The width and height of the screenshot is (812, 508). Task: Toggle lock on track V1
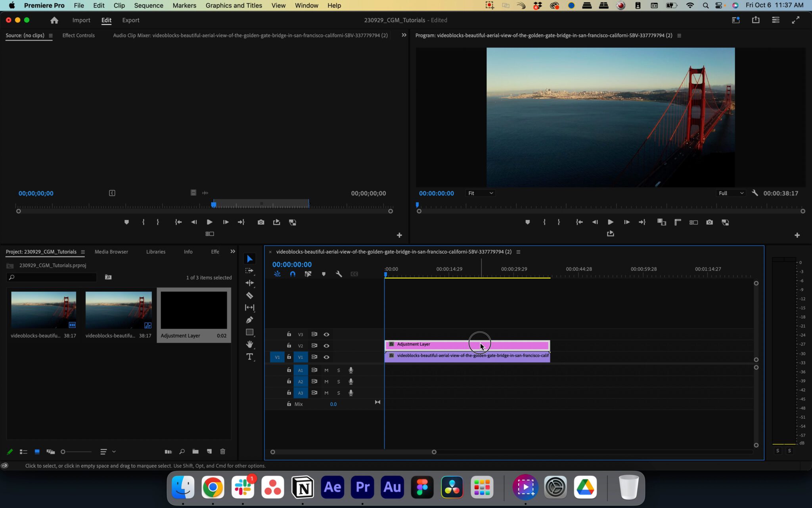pos(289,357)
